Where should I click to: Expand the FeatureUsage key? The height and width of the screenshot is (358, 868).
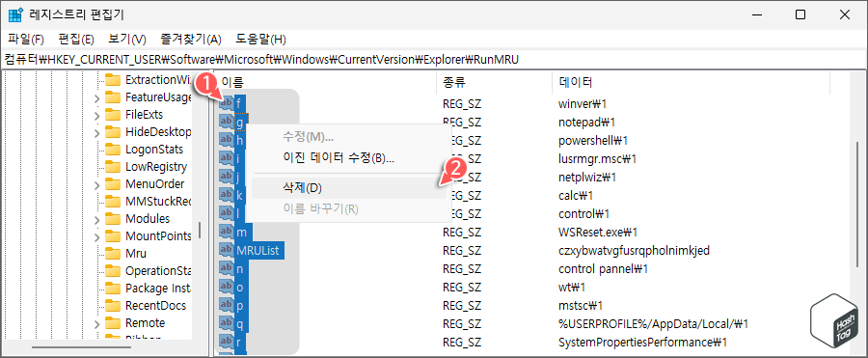(x=96, y=98)
